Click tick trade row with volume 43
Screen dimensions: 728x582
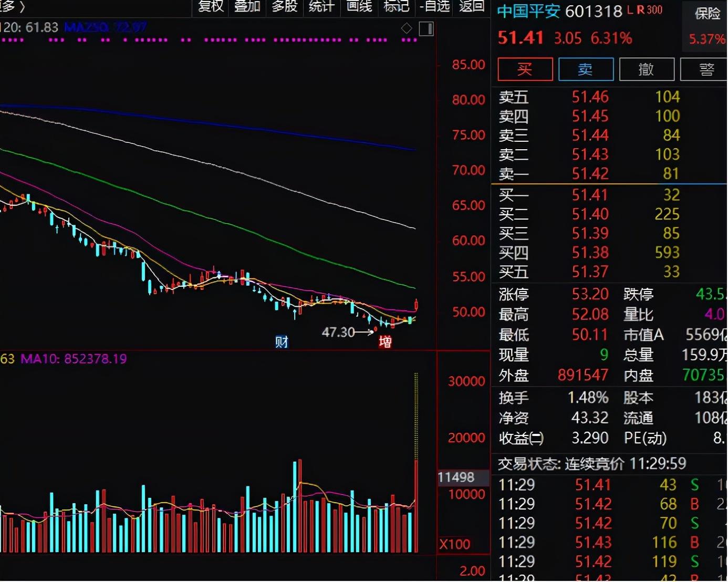[x=609, y=485]
